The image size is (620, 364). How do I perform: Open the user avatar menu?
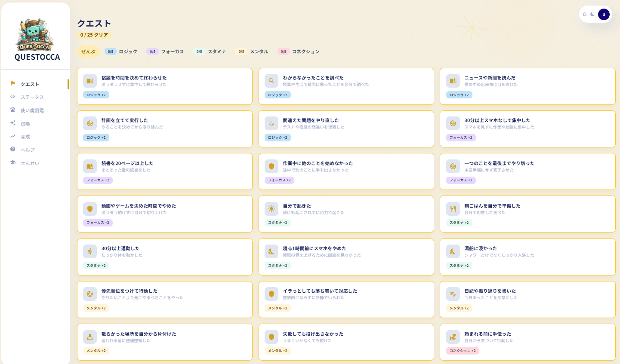[604, 15]
